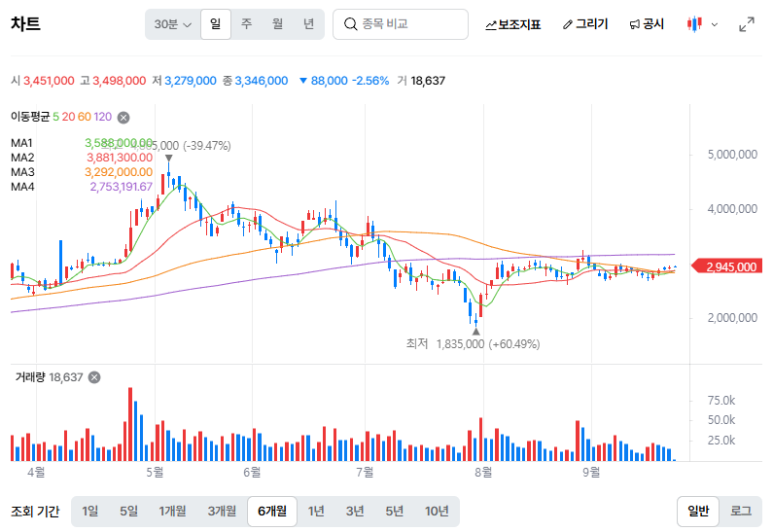Click the magnifier icon in 종목 비교

[x=350, y=24]
